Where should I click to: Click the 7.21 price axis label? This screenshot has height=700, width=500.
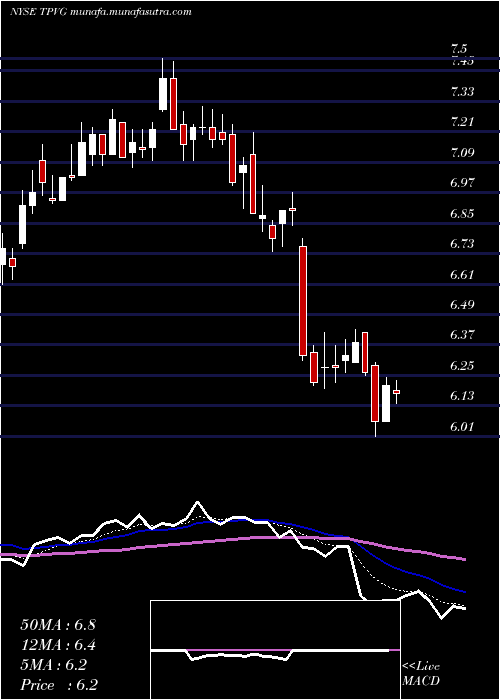463,122
